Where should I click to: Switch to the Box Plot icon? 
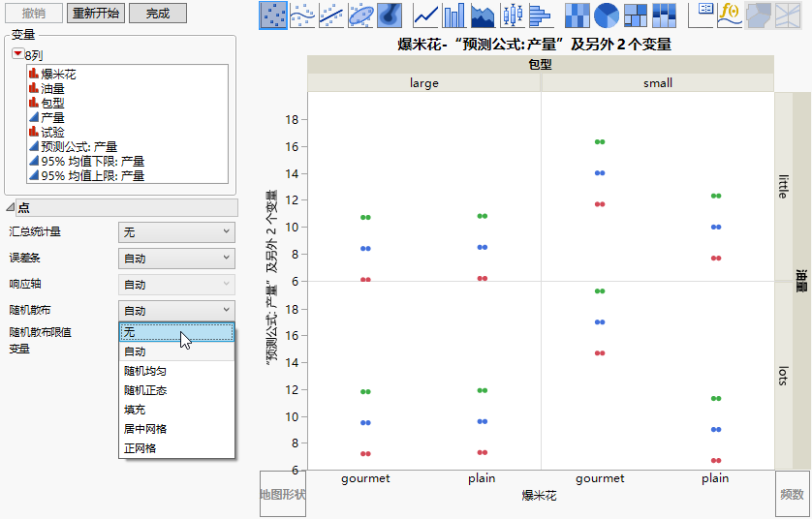[x=512, y=15]
